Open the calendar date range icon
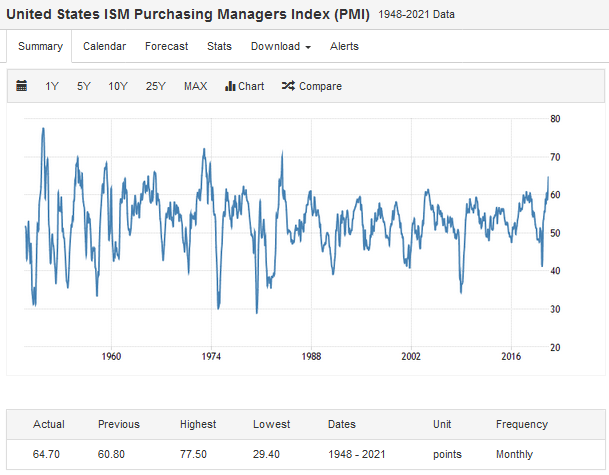The height and width of the screenshot is (475, 609). point(22,86)
